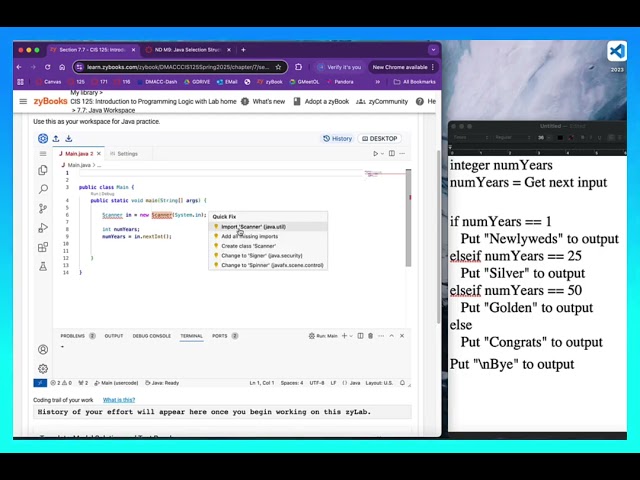640x480 pixels.
Task: Open the Extensions sidebar icon
Action: tap(43, 247)
